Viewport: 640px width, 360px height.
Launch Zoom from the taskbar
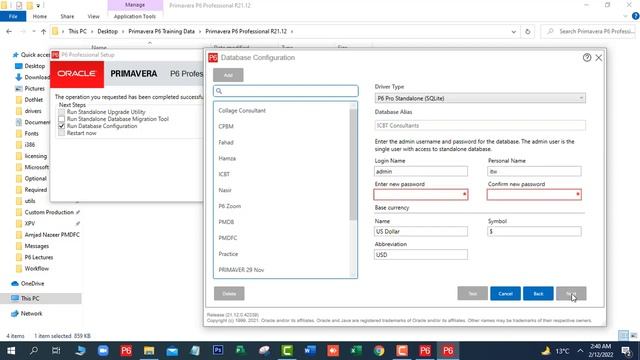pyautogui.click(x=103, y=351)
